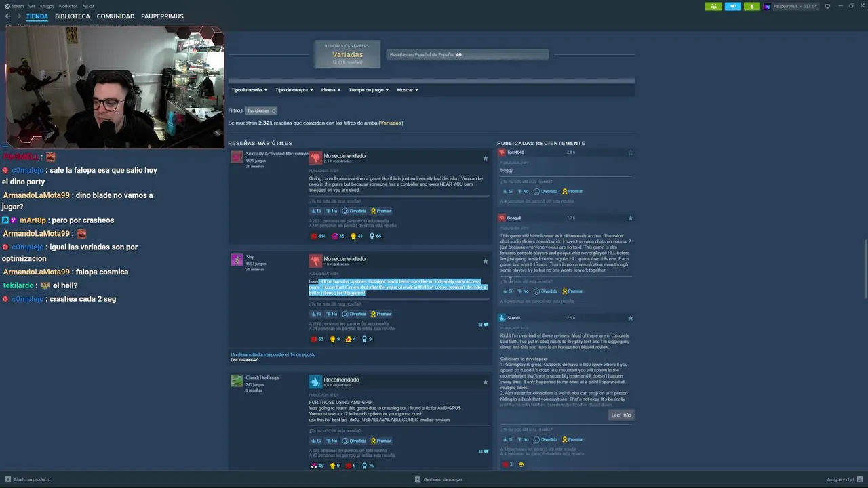Image resolution: width=868 pixels, height=488 pixels.
Task: Expand the Tiempo de juego filter
Action: (x=368, y=89)
